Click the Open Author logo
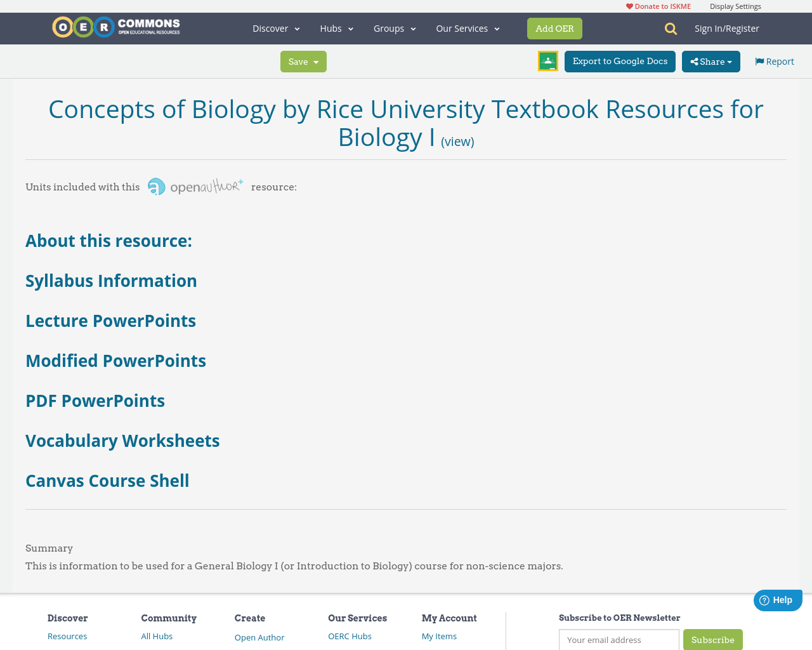Screen dimensions: 812x650 (194, 185)
